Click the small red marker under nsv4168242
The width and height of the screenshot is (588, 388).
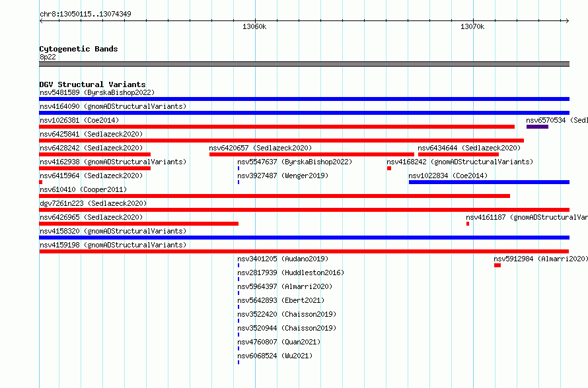389,168
